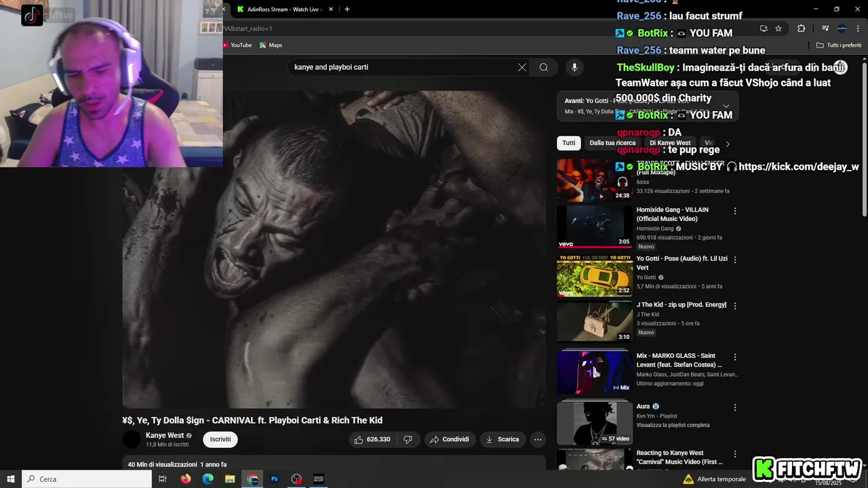Viewport: 868px width, 488px height.
Task: Open options menu for J The Kid zip up
Action: (734, 306)
